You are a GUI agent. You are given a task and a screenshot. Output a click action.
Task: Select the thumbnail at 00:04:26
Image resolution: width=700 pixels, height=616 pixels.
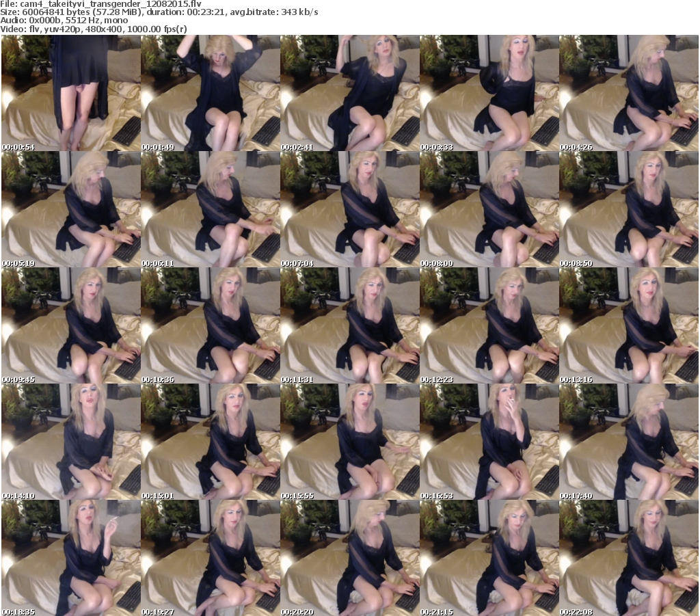click(629, 93)
